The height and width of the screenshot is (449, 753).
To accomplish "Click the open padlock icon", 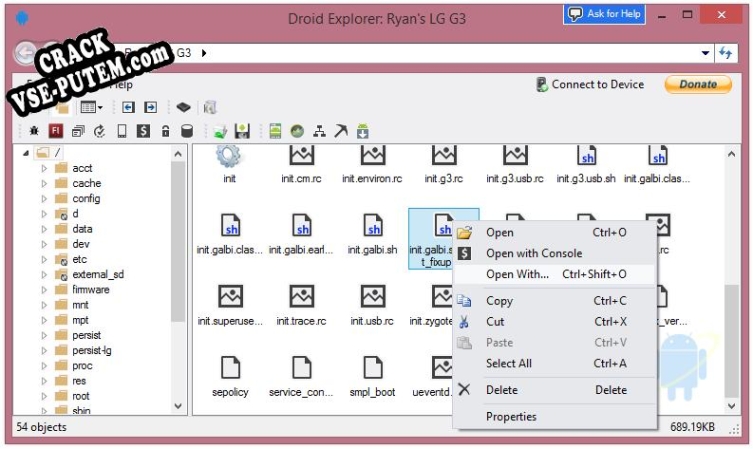I will [x=166, y=131].
